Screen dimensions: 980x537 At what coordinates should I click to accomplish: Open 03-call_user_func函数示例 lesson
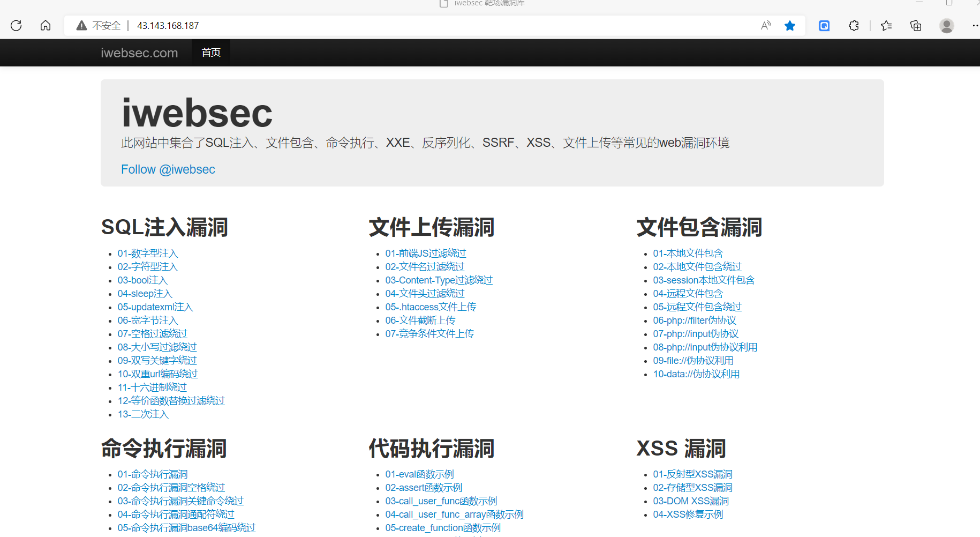441,501
